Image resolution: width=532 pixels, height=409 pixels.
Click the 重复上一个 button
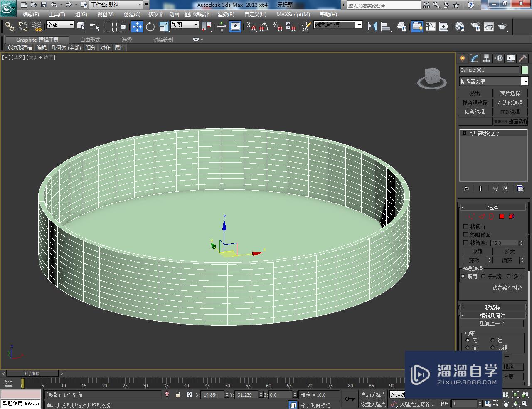click(493, 323)
